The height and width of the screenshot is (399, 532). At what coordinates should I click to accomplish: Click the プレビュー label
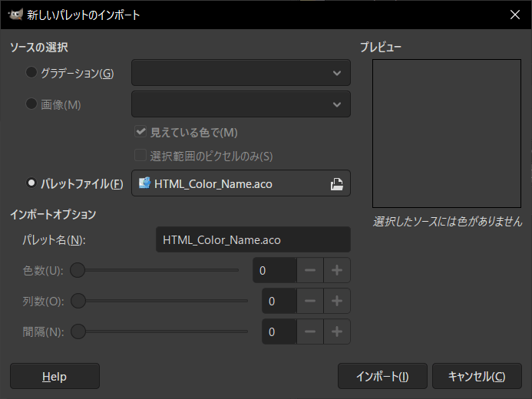click(380, 47)
